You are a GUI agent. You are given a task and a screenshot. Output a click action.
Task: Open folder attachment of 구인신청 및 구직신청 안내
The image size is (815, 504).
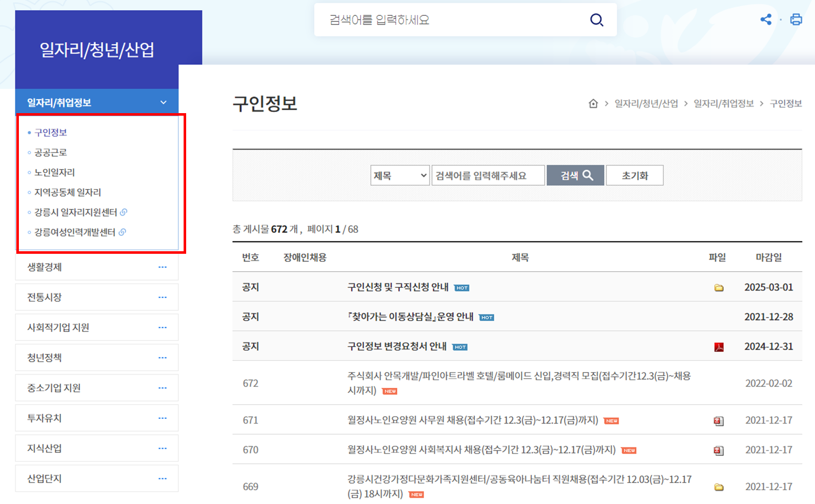719,288
